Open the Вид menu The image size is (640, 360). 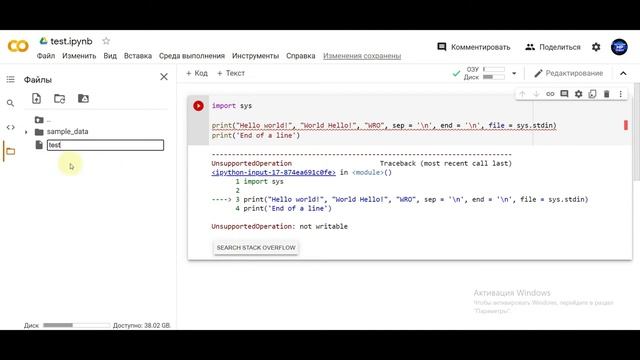tap(110, 56)
